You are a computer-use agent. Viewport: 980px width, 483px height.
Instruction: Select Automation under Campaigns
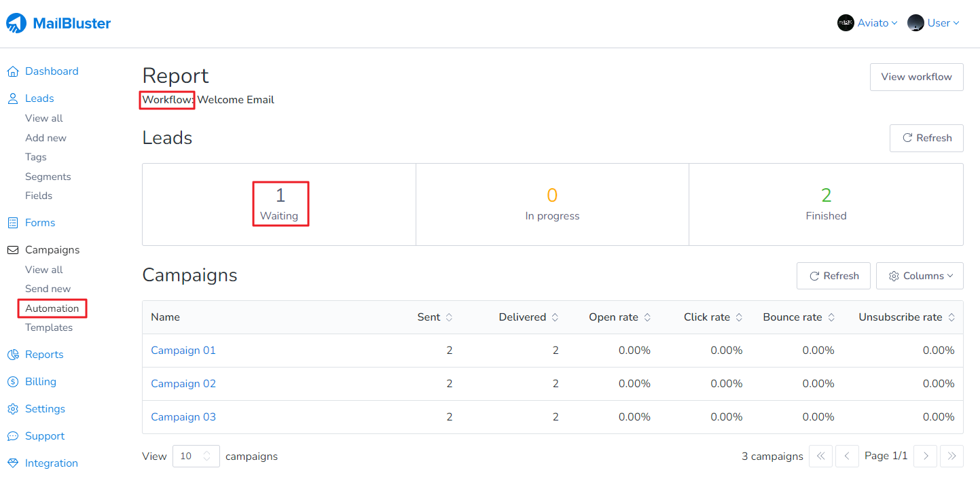(52, 308)
